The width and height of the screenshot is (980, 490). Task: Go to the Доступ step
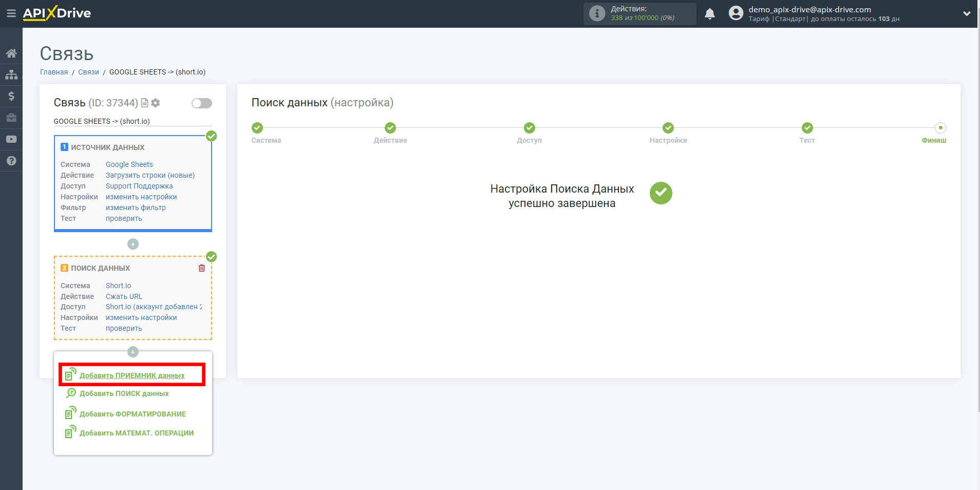[x=530, y=128]
